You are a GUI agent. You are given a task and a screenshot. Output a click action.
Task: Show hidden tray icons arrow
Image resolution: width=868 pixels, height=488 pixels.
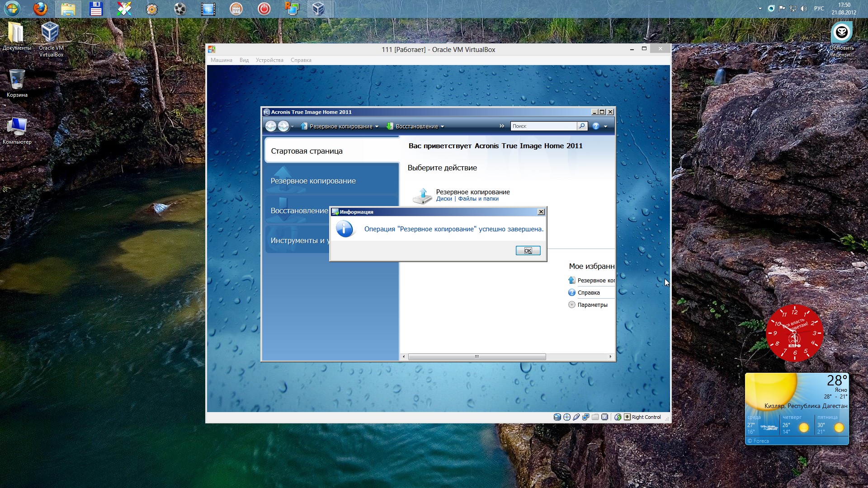(760, 9)
